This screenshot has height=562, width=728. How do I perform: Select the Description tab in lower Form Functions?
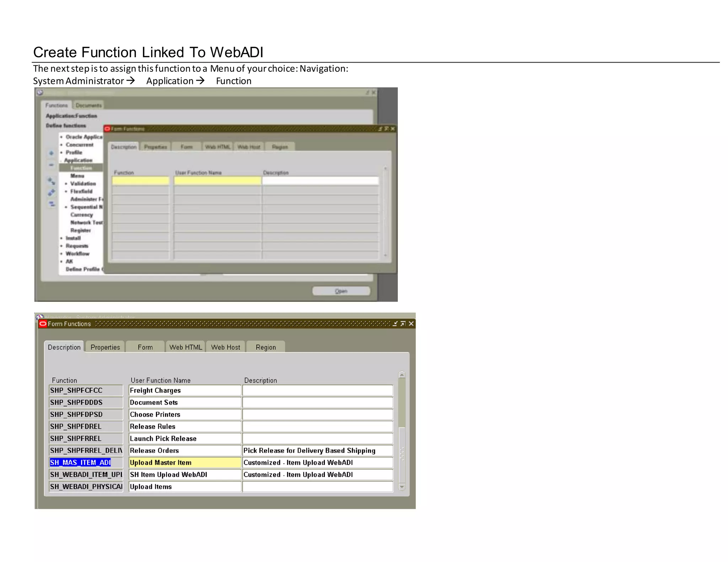click(x=64, y=347)
